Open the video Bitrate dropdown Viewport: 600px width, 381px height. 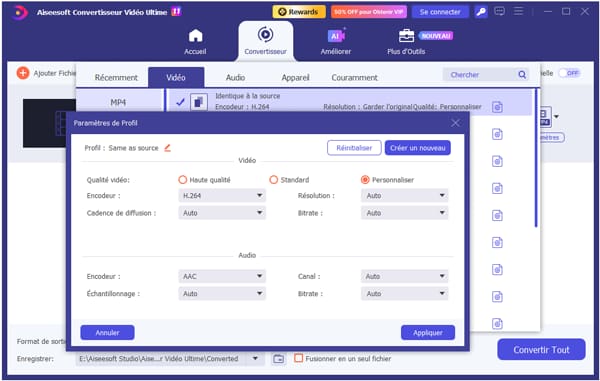click(404, 213)
